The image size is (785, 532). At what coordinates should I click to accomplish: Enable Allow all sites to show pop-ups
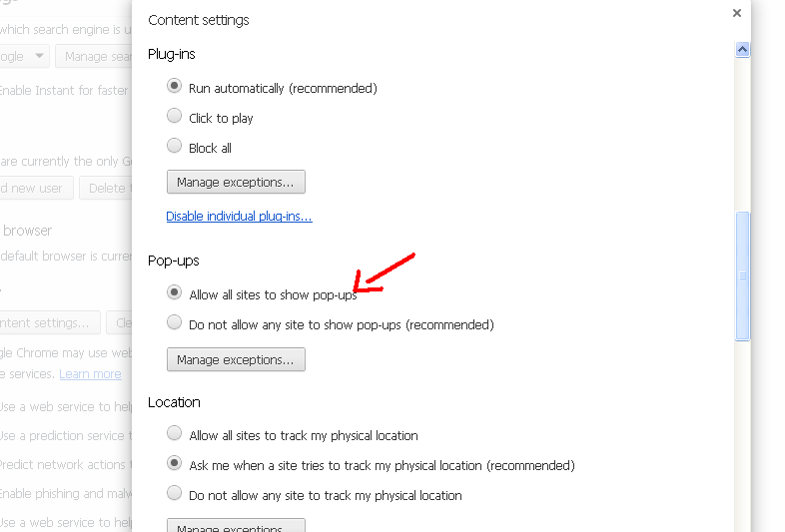[175, 294]
